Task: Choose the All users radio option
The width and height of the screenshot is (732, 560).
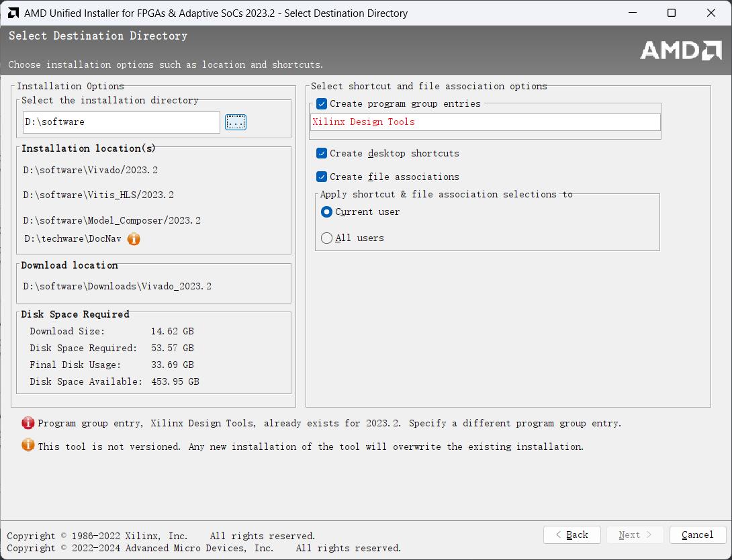Action: (327, 238)
